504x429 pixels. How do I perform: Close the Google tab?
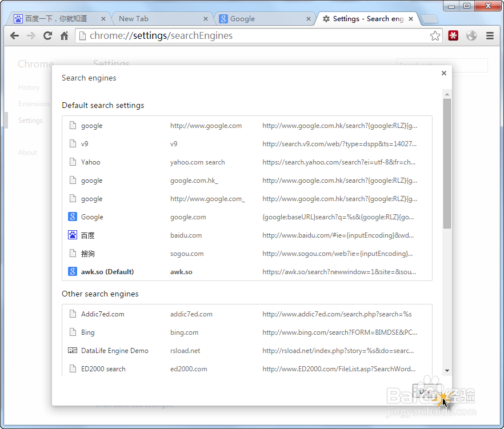[x=309, y=19]
